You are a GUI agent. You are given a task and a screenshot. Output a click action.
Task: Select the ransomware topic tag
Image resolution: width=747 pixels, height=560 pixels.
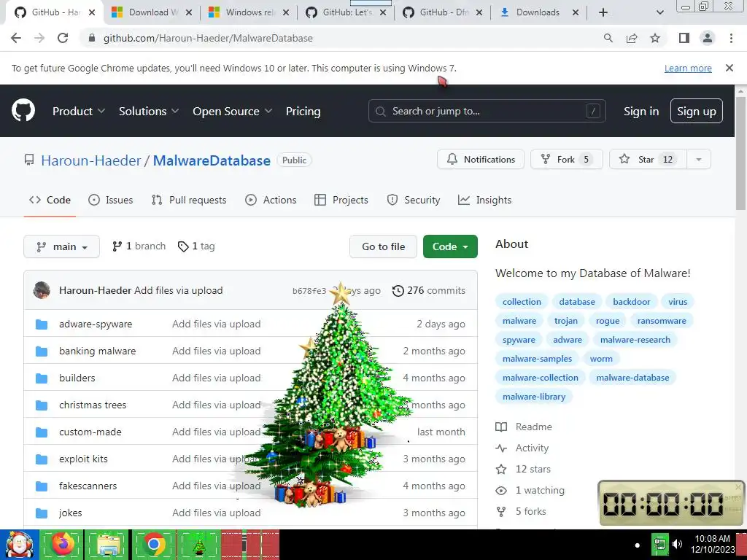(662, 321)
